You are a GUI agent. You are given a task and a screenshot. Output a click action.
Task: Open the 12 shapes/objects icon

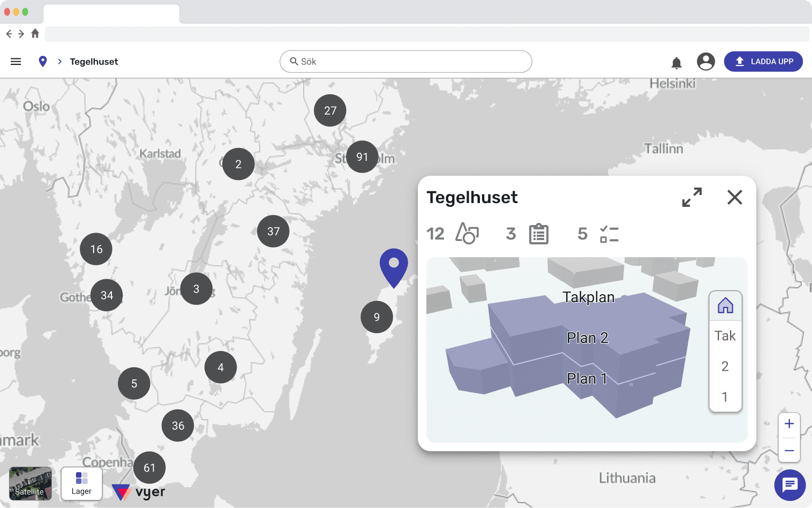[x=467, y=234]
